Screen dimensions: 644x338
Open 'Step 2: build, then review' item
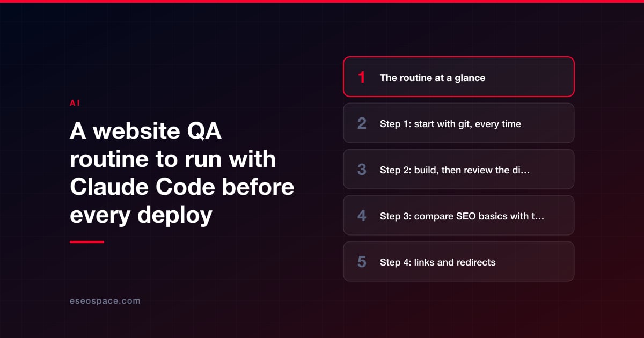point(459,169)
